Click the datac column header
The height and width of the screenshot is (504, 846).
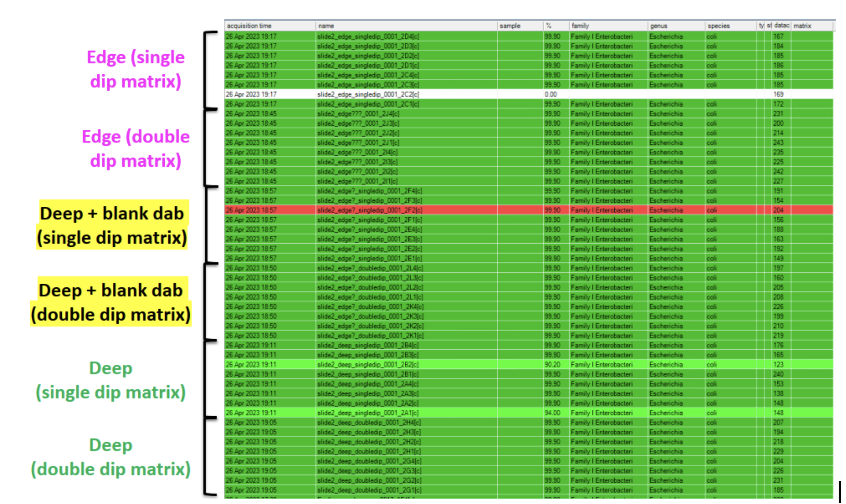point(782,25)
